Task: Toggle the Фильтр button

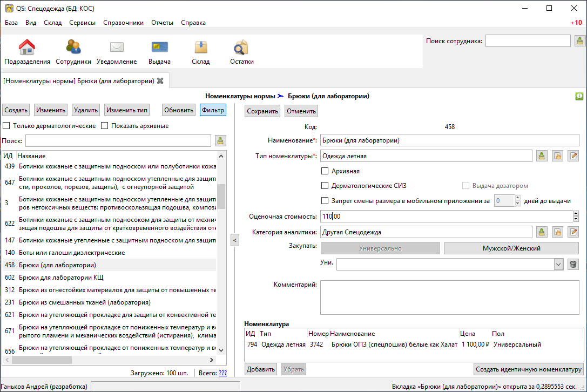Action: (213, 110)
